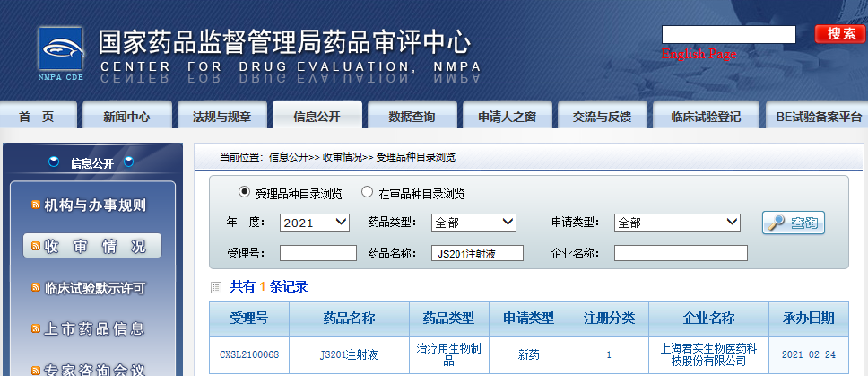Click the RSS icon beside 收审情况

click(36, 247)
